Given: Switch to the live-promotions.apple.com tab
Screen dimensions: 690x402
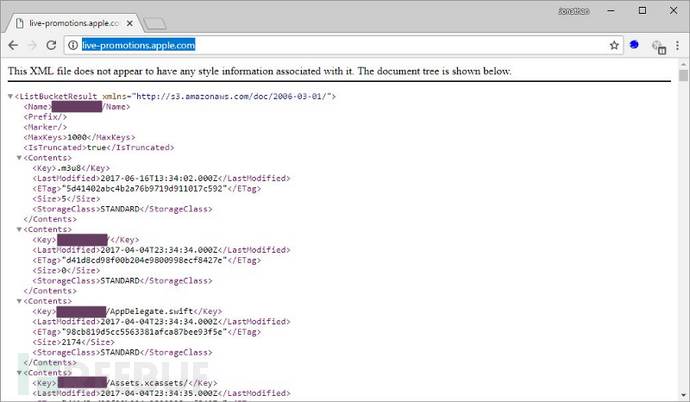Looking at the screenshot, I should point(74,23).
